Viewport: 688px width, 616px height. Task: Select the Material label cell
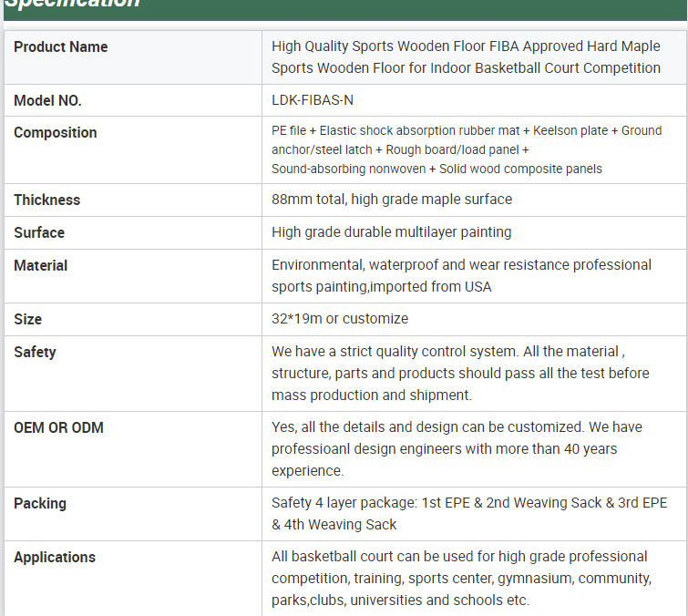point(41,266)
